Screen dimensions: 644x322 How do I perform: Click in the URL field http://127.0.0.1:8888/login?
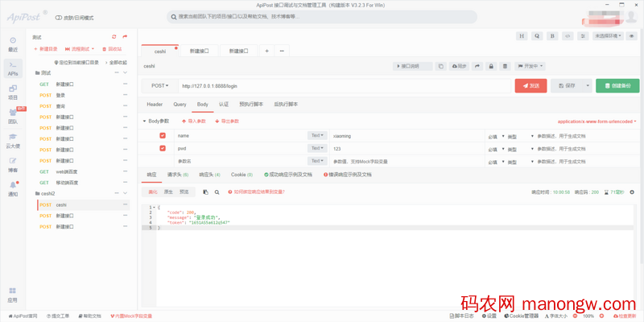coord(345,86)
